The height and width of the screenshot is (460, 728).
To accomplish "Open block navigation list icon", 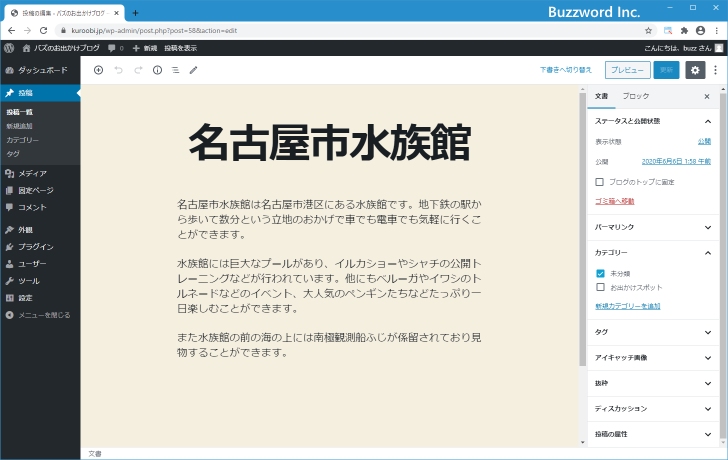I will tap(176, 70).
